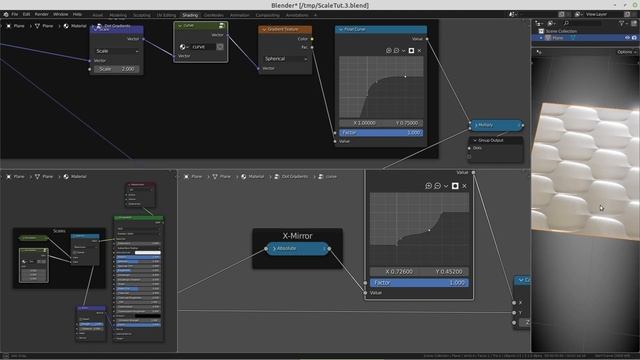
Task: Open the Window menu
Action: click(x=60, y=14)
